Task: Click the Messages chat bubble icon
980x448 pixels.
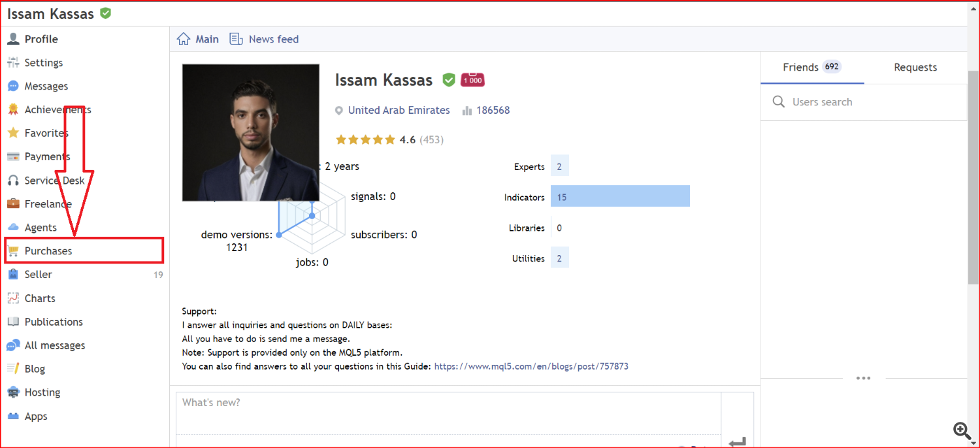Action: (13, 86)
